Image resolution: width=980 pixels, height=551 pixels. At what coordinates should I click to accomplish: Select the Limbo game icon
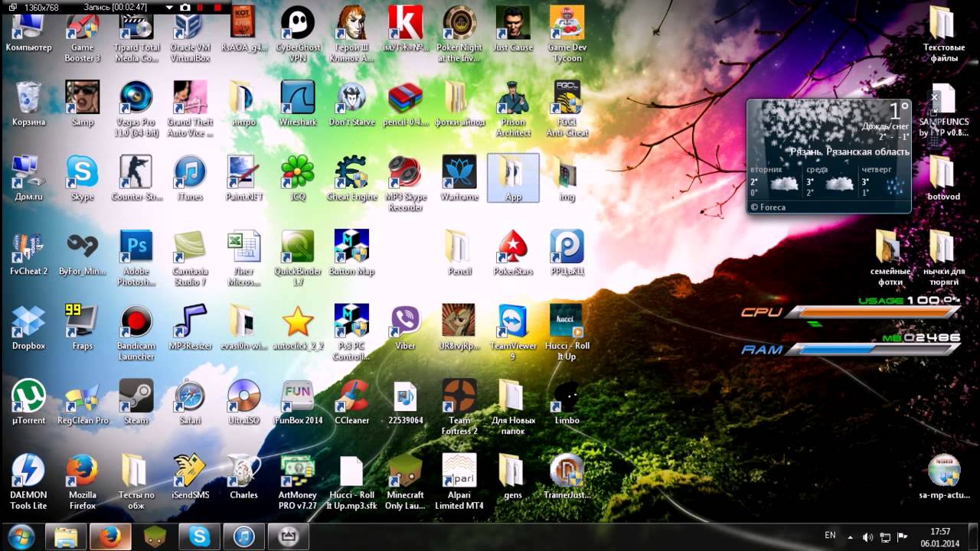click(x=567, y=403)
